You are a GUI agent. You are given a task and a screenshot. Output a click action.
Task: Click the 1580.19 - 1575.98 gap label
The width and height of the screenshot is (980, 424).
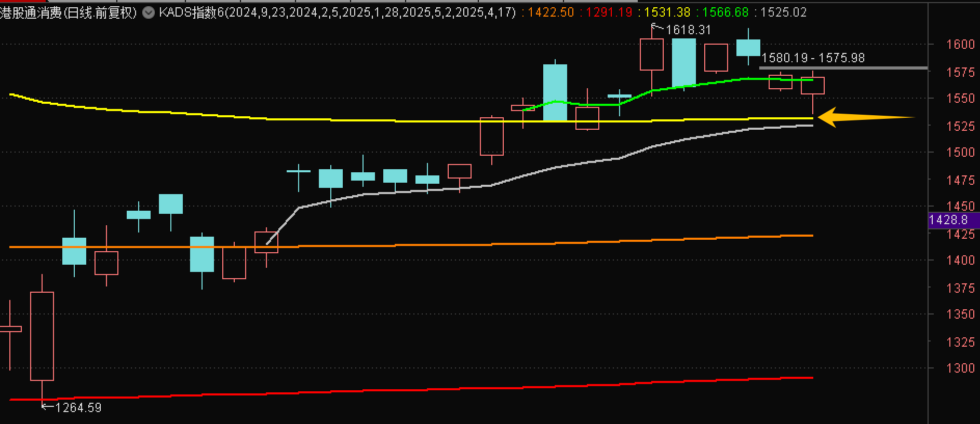813,58
